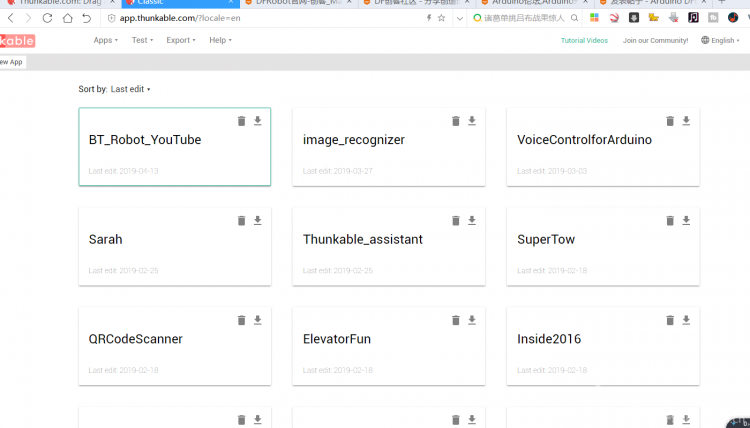
Task: Delete the BT_Robot_YouTube app
Action: tap(242, 121)
